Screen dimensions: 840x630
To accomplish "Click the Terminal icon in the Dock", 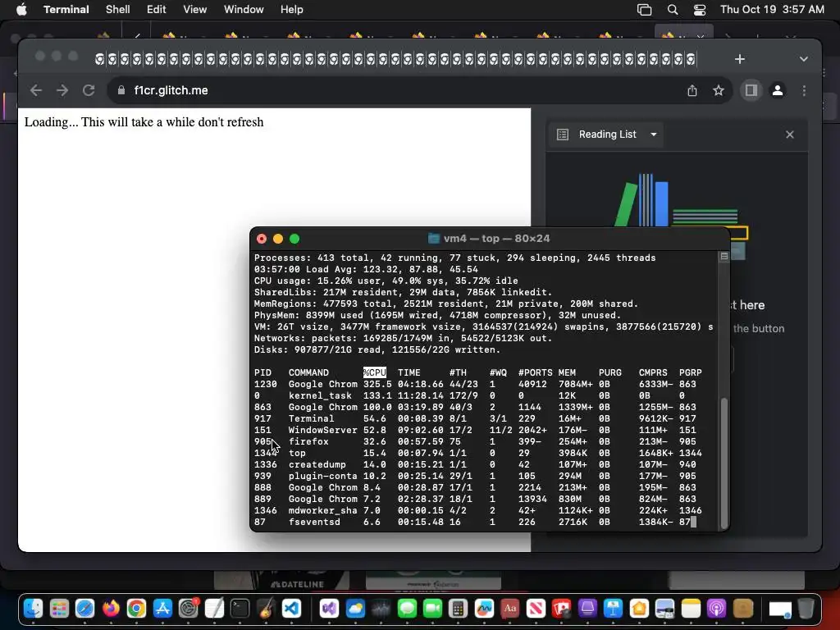I will pyautogui.click(x=240, y=609).
